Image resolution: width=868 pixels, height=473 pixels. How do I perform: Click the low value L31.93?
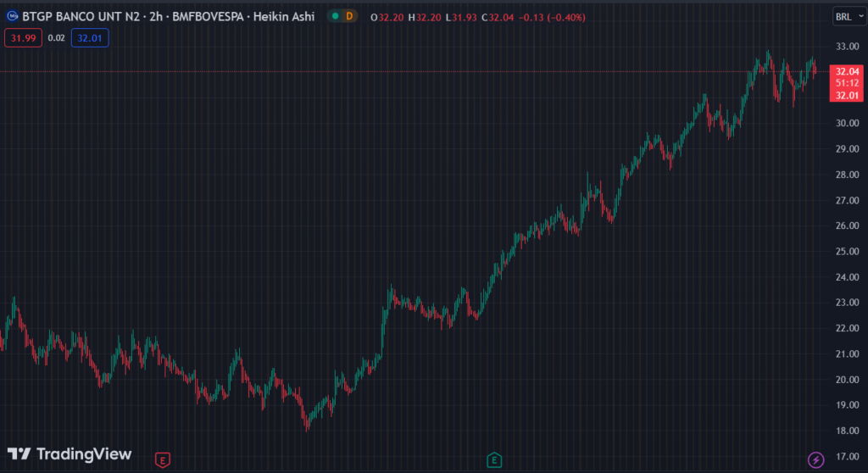(461, 17)
